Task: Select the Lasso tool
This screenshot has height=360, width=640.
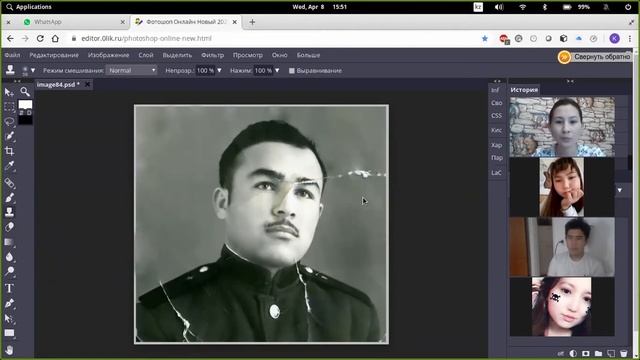Action: pyautogui.click(x=9, y=122)
